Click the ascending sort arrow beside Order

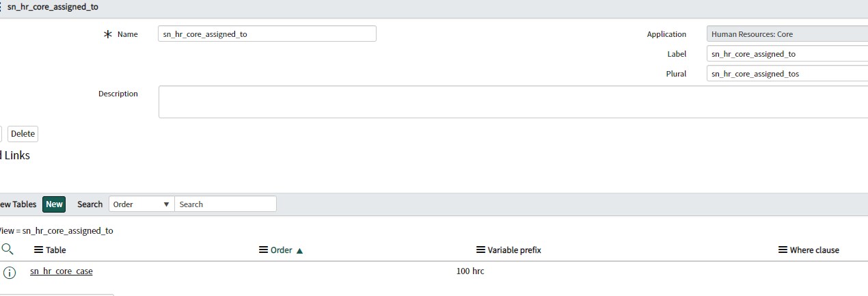point(299,251)
